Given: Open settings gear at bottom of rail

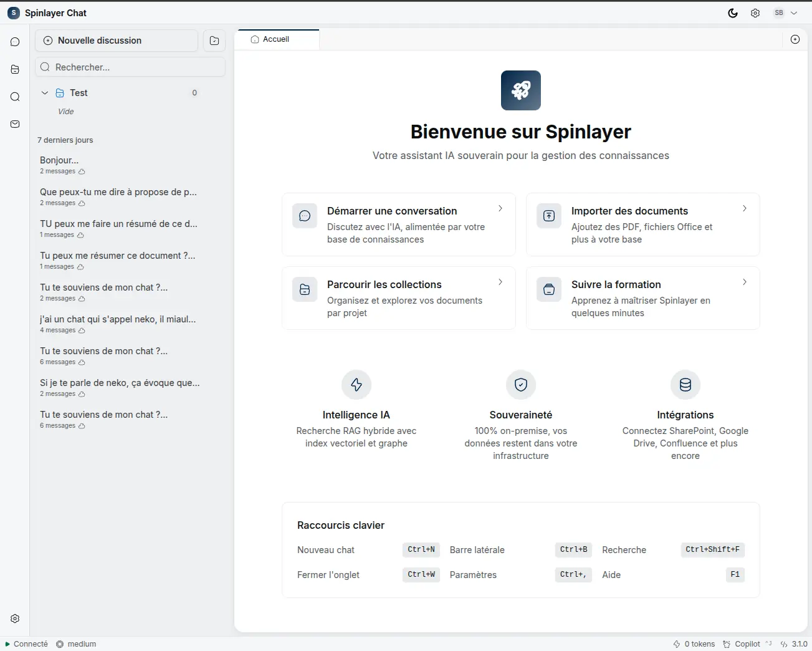Looking at the screenshot, I should click(15, 619).
